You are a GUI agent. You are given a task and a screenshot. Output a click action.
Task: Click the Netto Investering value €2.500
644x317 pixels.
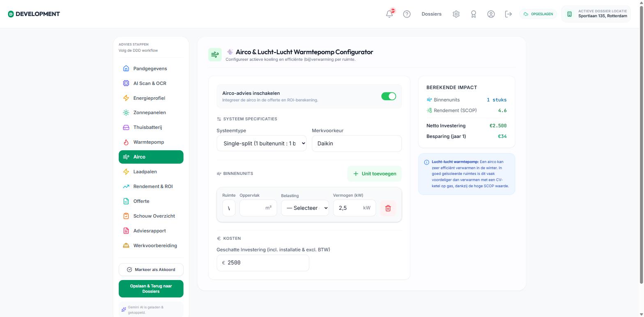coord(498,126)
